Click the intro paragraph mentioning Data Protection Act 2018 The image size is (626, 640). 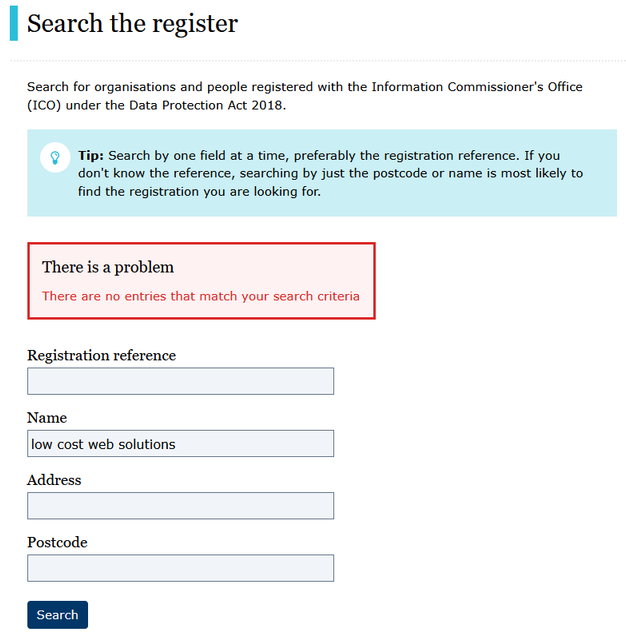click(x=304, y=96)
